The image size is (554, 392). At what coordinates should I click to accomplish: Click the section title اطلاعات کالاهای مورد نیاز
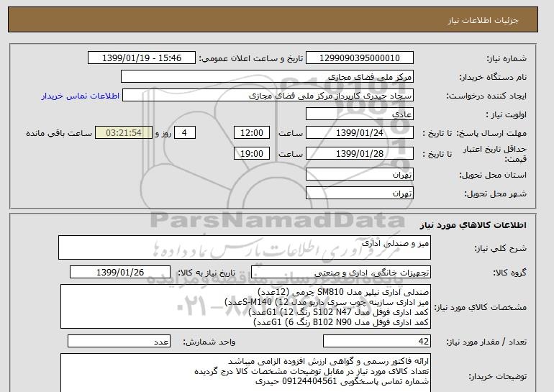(473, 225)
